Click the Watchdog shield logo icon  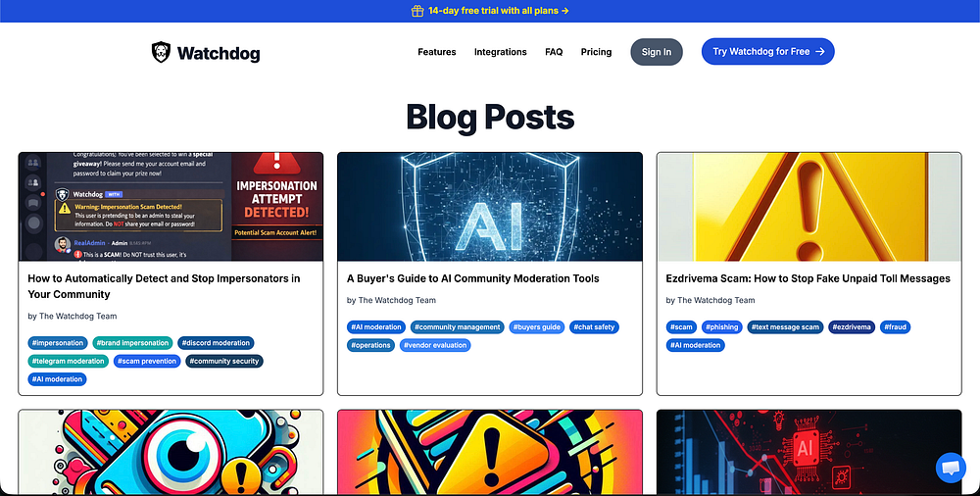click(161, 52)
